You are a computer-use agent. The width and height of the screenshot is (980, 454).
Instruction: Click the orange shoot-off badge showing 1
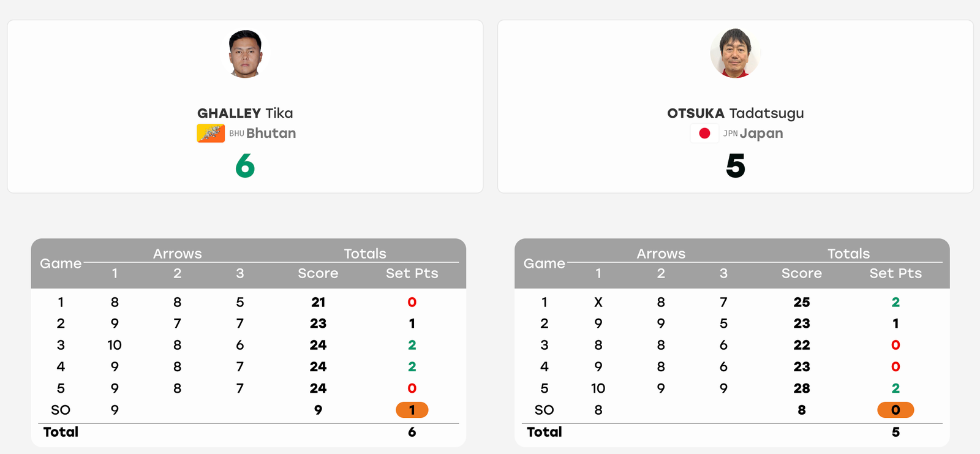[412, 410]
